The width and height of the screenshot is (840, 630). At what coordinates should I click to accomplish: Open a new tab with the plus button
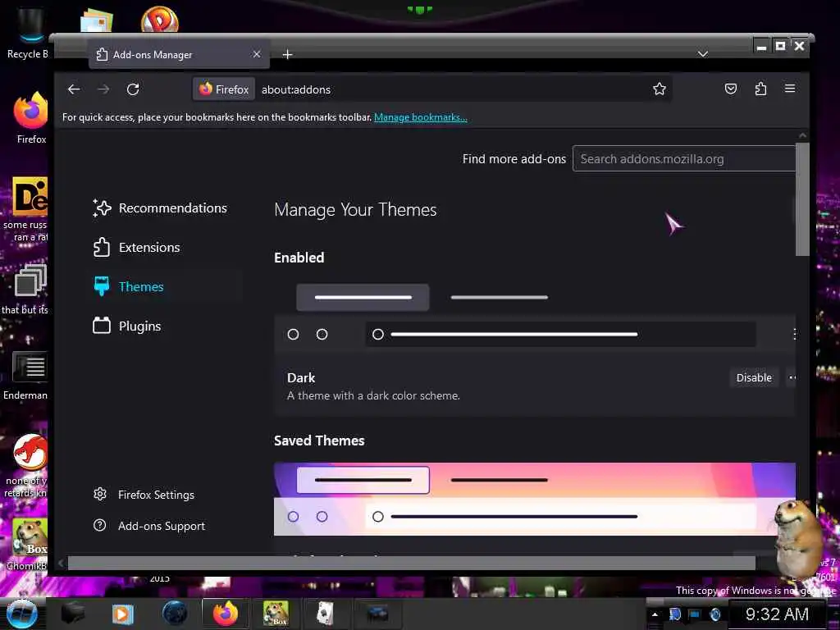pyautogui.click(x=288, y=55)
